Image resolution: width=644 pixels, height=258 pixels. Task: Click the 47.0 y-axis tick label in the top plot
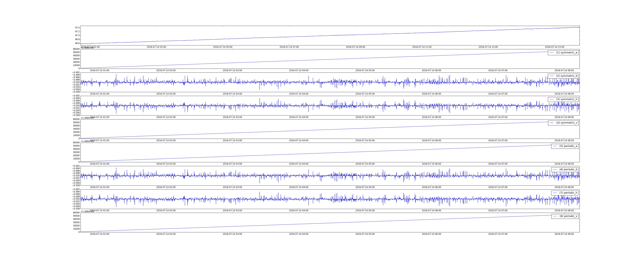pyautogui.click(x=77, y=35)
